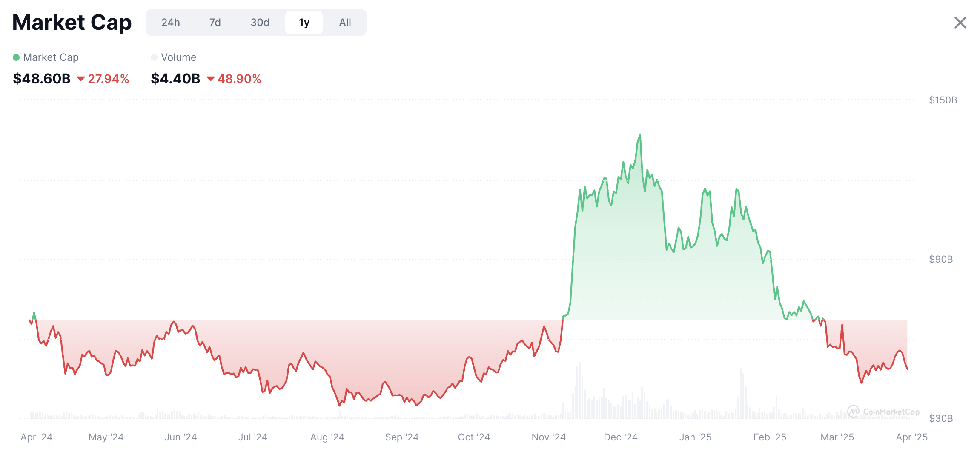
Task: Click the red down-arrow beside 48.90%
Action: coord(211,79)
